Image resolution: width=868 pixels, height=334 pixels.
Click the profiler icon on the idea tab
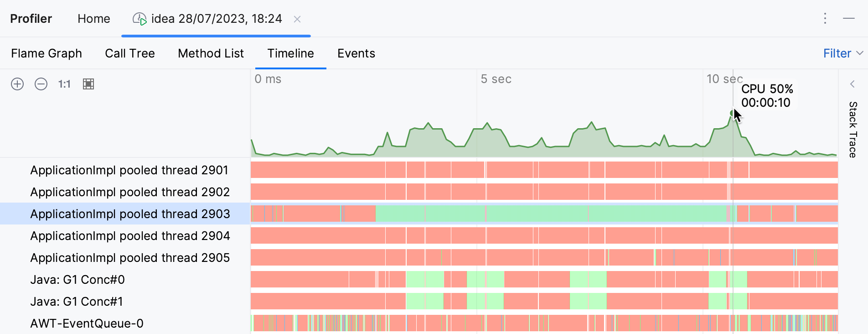click(x=139, y=19)
